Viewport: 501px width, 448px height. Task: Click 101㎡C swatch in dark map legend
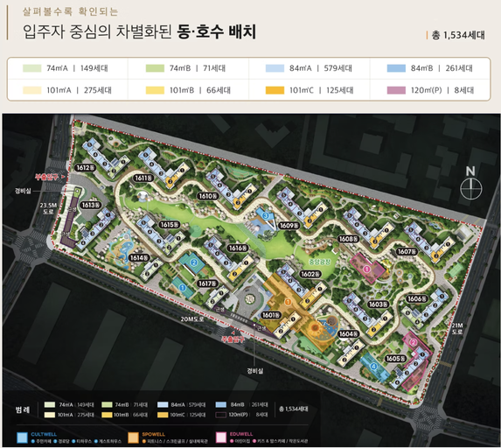click(x=163, y=415)
